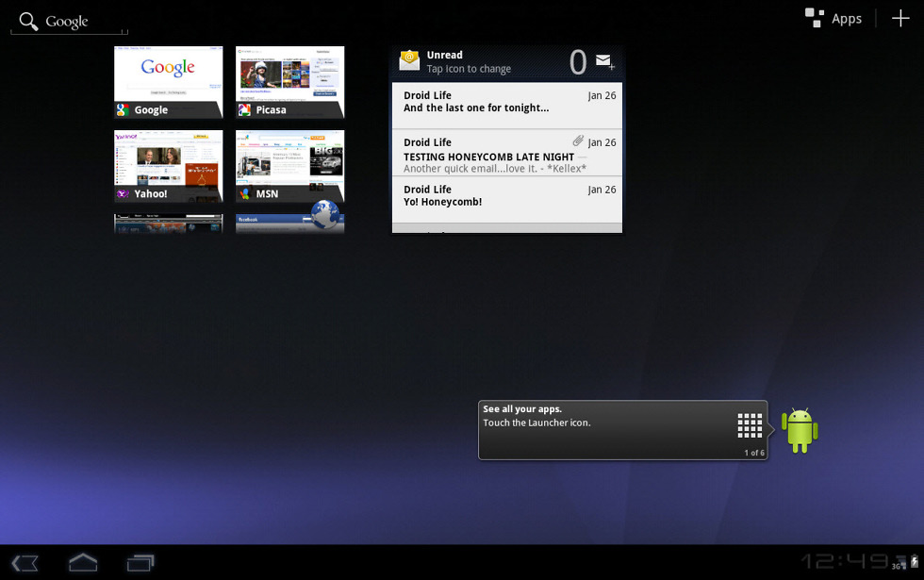Open the status bar clock showing 12:49
The image size is (924, 580).
(x=844, y=562)
